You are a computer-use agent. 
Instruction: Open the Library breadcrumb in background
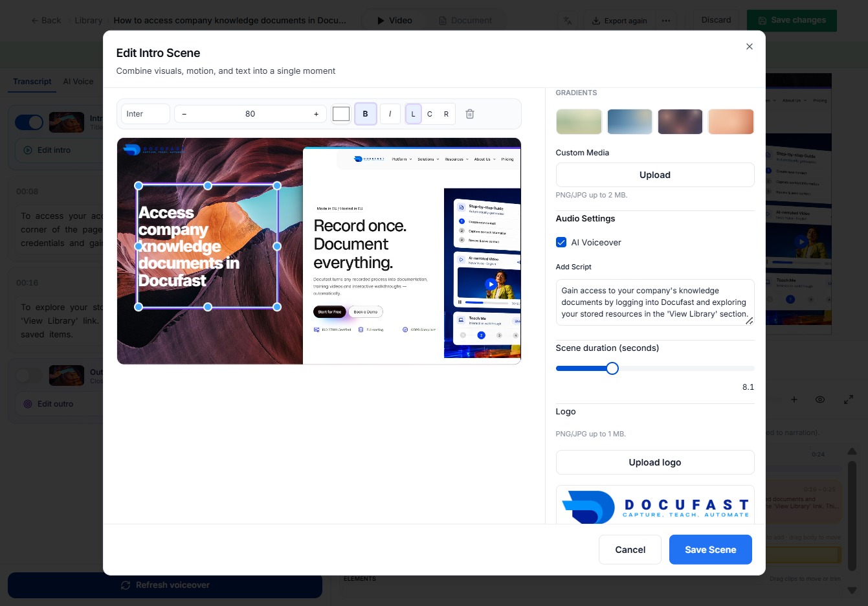tap(89, 21)
